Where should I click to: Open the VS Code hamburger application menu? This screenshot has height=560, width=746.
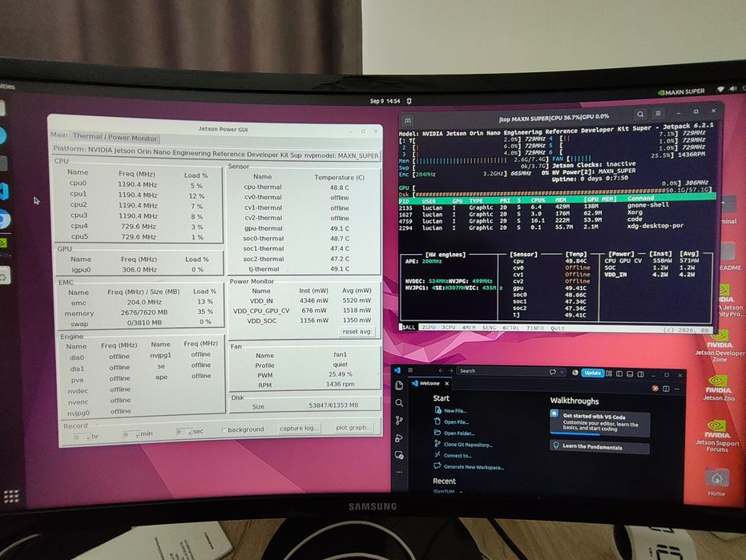[410, 370]
